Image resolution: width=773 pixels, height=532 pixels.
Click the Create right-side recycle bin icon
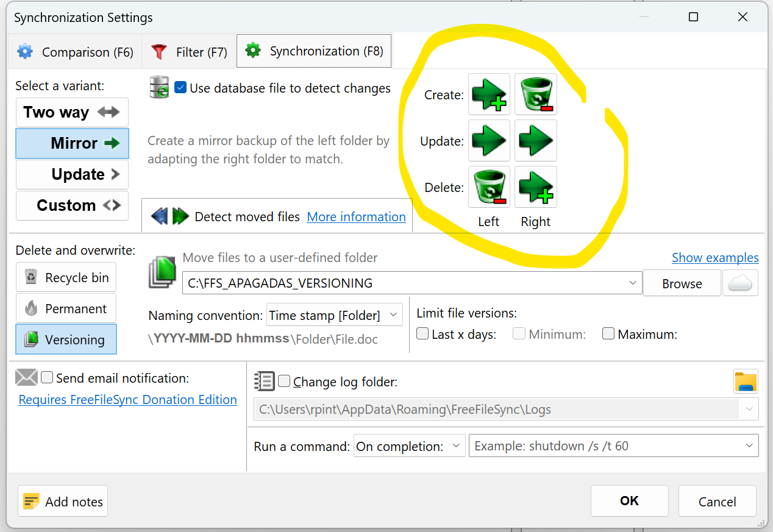[x=536, y=94]
